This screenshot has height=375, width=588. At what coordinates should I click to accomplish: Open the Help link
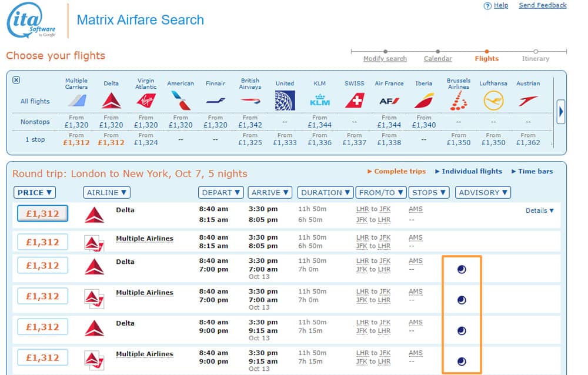pyautogui.click(x=500, y=5)
